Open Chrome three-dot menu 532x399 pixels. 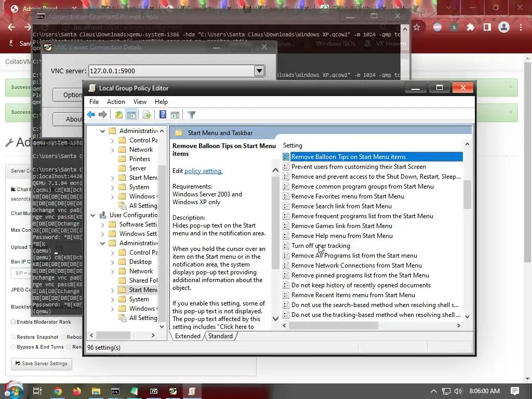(521, 27)
